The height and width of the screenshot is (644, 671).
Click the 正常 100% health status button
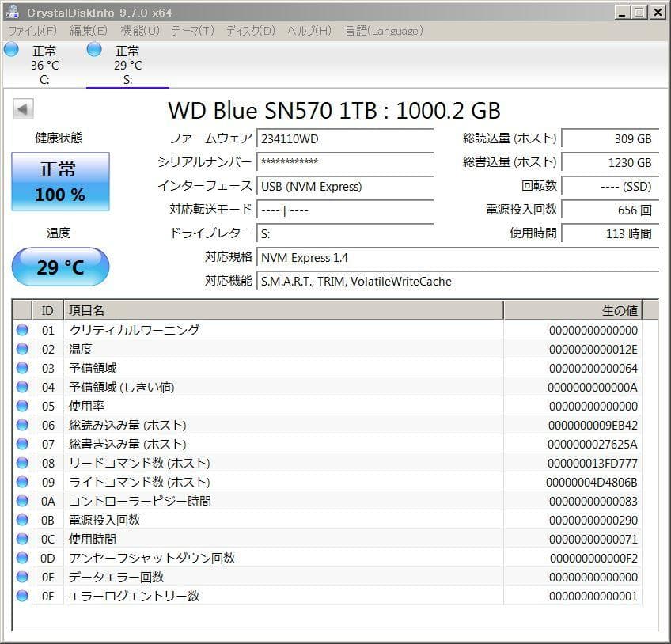pyautogui.click(x=59, y=183)
